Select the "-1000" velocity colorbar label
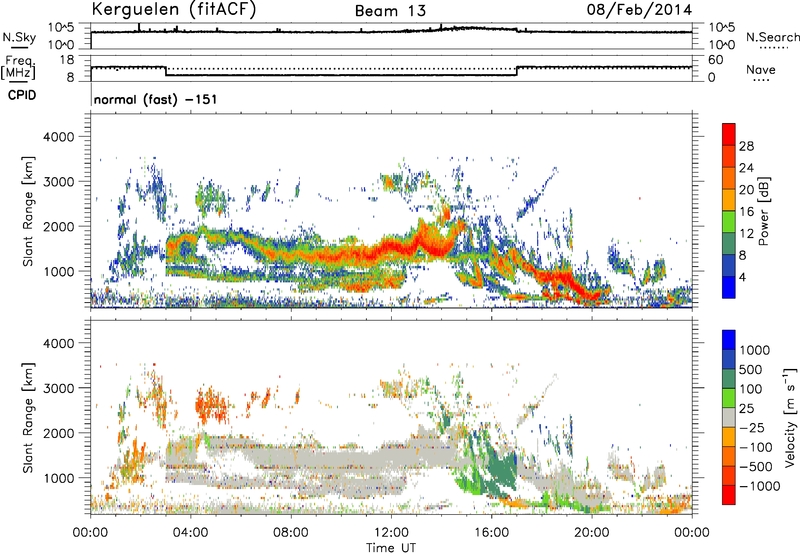The image size is (800, 554). coord(760,486)
